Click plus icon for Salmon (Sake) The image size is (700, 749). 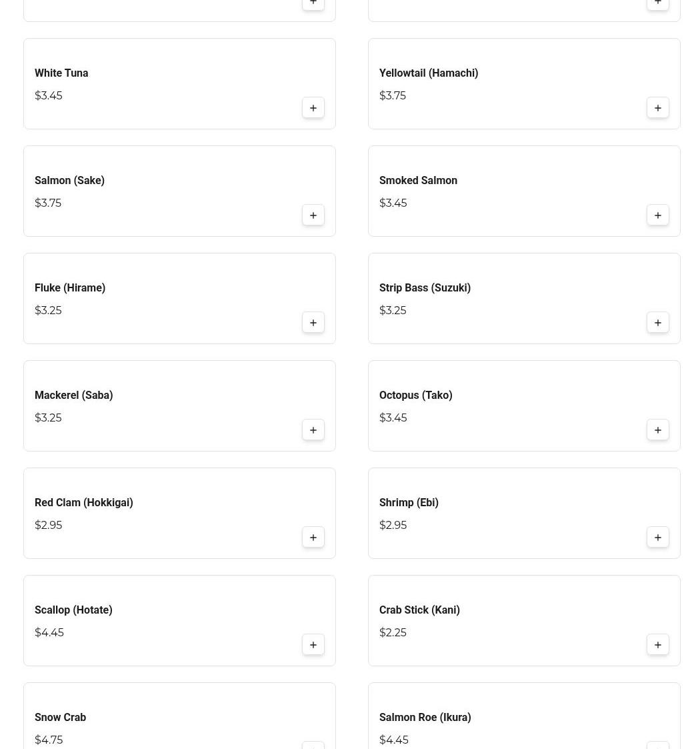[313, 215]
